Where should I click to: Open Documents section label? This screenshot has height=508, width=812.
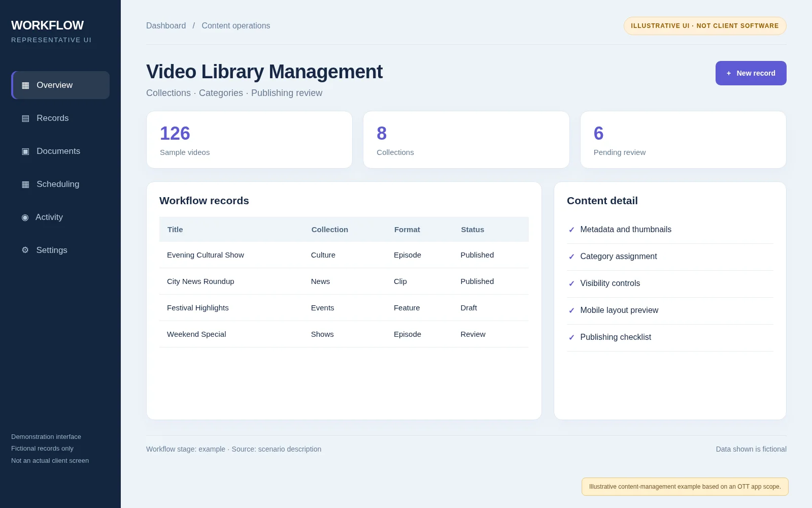click(58, 151)
